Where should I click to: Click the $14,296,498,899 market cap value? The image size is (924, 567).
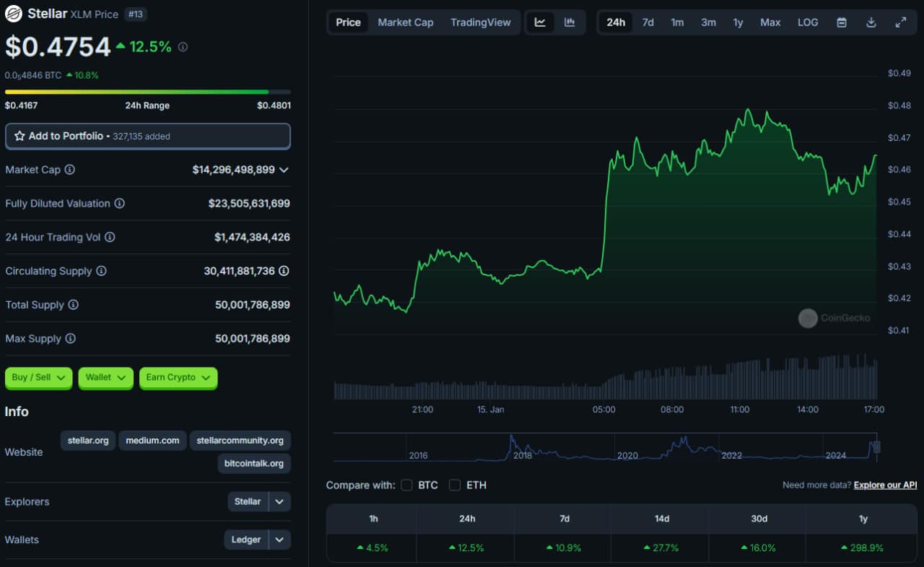[233, 170]
